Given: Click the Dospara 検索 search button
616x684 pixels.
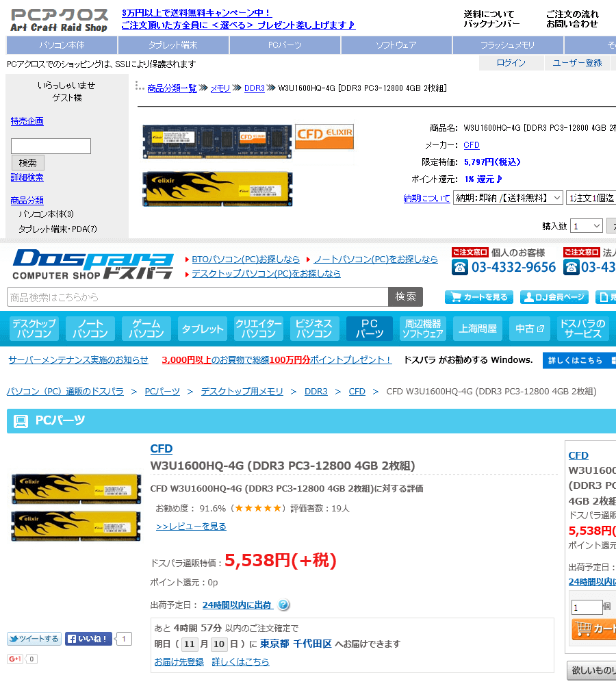Looking at the screenshot, I should pos(405,296).
